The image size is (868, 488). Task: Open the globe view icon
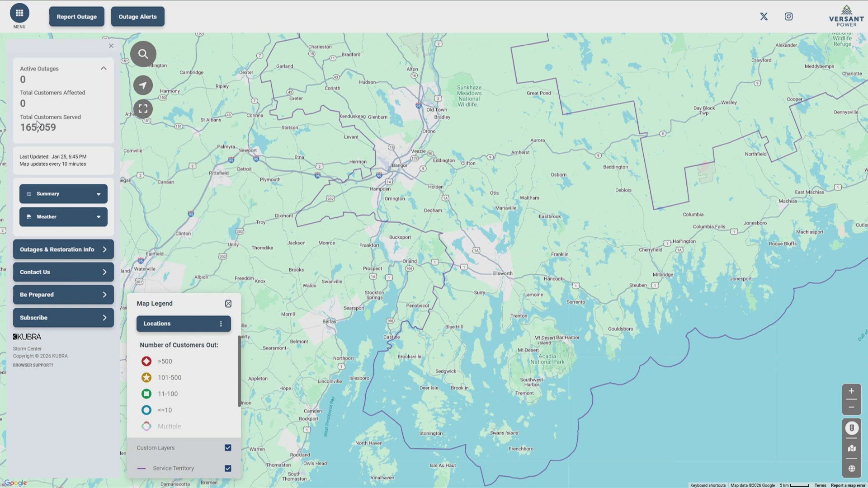click(x=851, y=468)
